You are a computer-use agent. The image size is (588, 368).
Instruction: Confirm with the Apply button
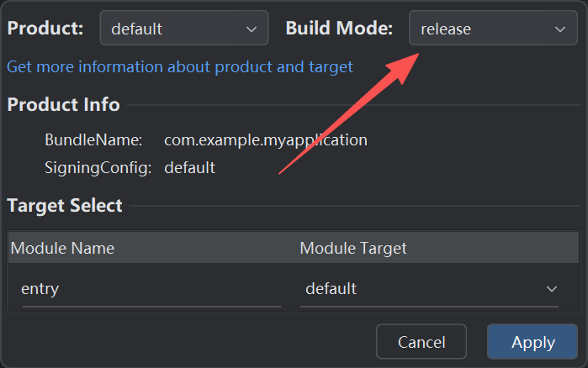coord(532,342)
